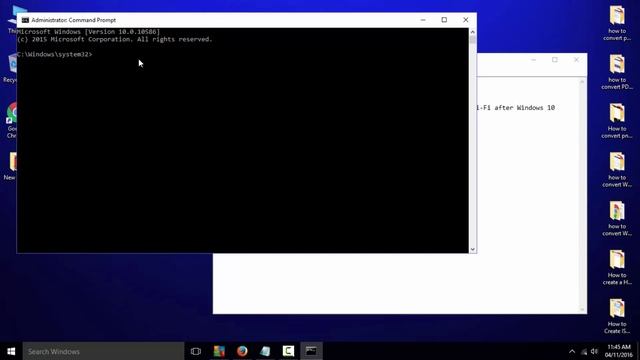The height and width of the screenshot is (360, 640).
Task: Open the Windows Start menu
Action: [11, 351]
